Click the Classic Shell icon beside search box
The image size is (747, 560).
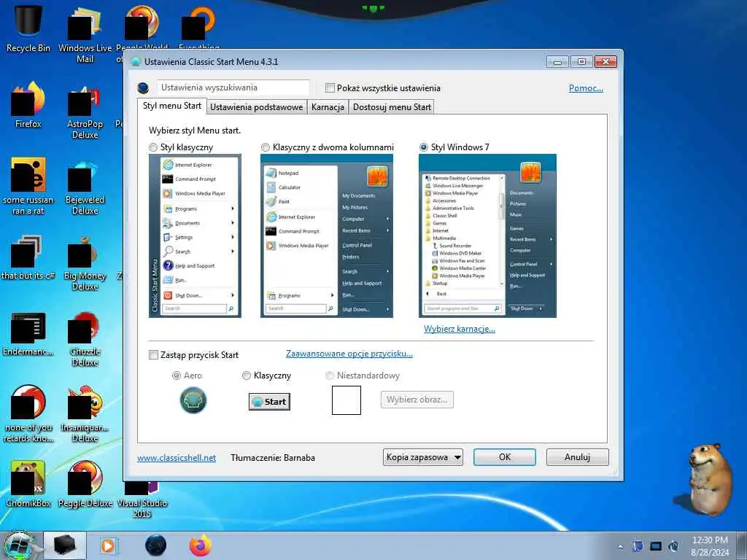click(x=143, y=88)
